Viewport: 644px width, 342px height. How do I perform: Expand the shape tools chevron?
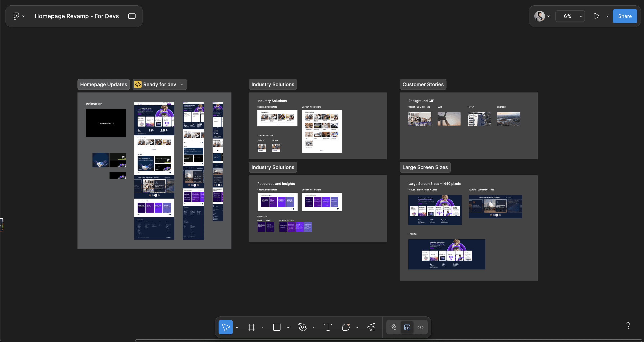click(x=288, y=327)
